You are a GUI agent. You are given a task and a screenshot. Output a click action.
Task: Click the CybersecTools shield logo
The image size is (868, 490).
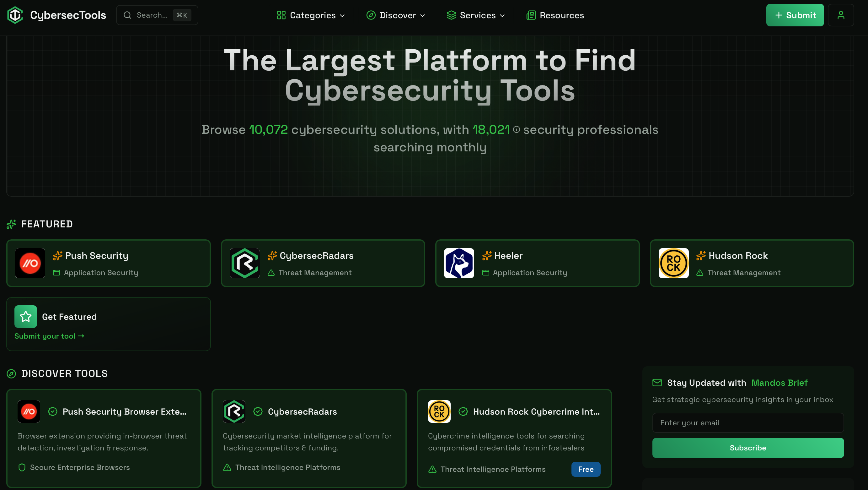(15, 15)
